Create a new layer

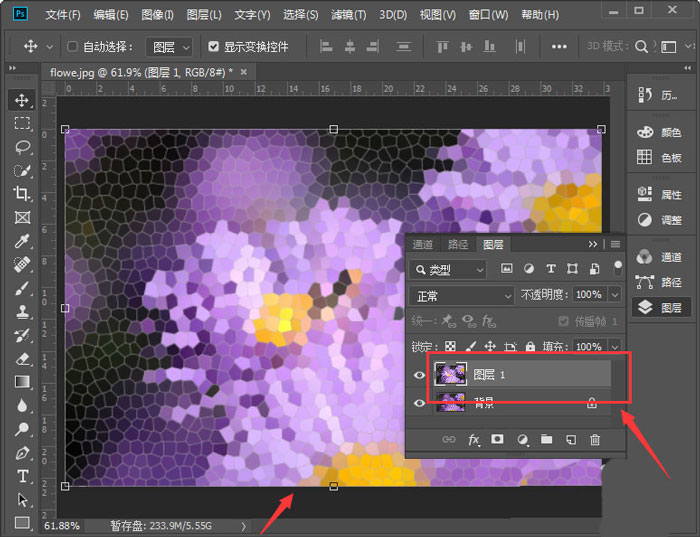pyautogui.click(x=571, y=440)
